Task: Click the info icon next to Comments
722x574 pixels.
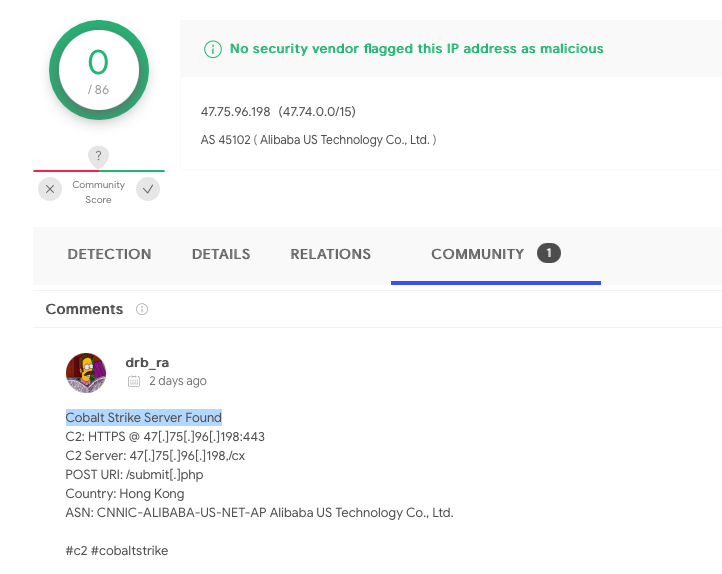Action: coord(142,309)
